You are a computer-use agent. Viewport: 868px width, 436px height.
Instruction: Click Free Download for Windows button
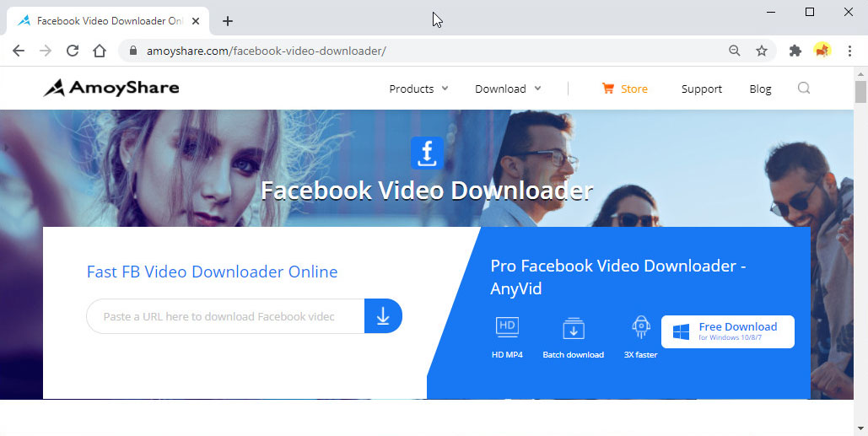click(727, 331)
